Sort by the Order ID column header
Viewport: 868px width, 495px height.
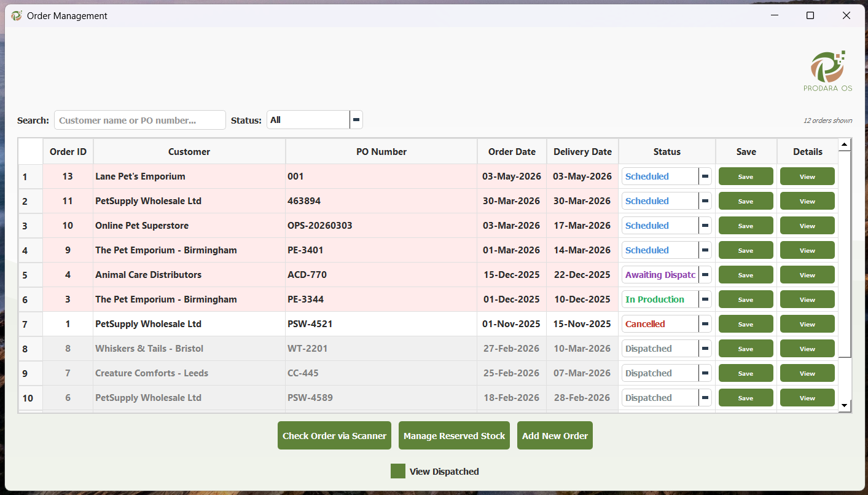pyautogui.click(x=68, y=151)
